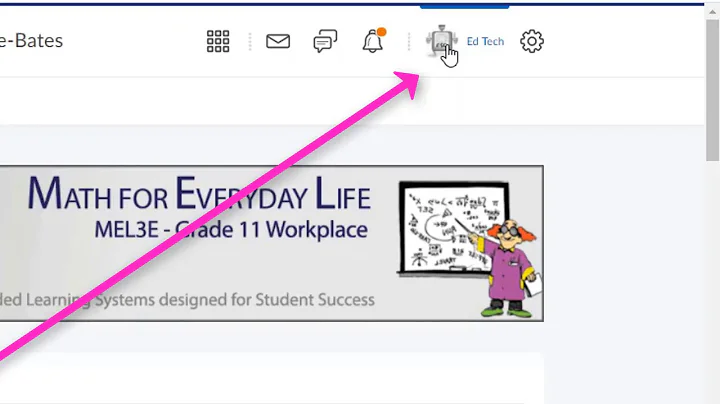Open the message alerts envelope icon
This screenshot has height=404, width=720.
click(x=278, y=41)
